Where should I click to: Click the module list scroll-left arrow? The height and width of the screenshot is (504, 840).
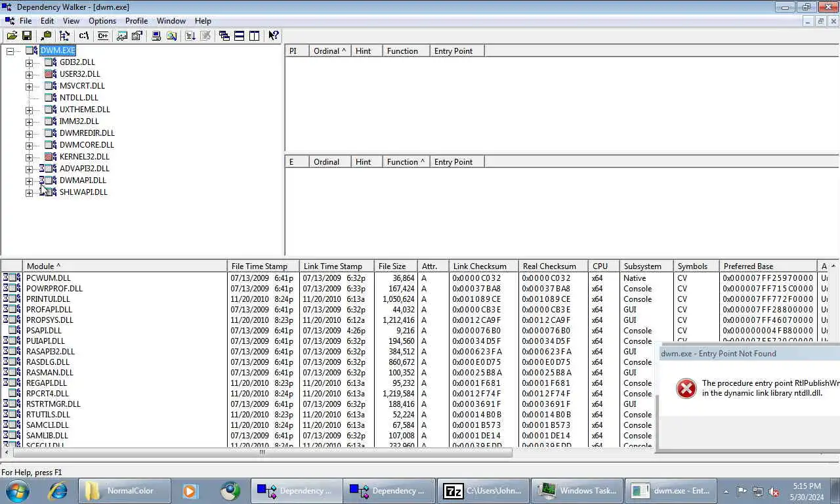tap(6, 452)
